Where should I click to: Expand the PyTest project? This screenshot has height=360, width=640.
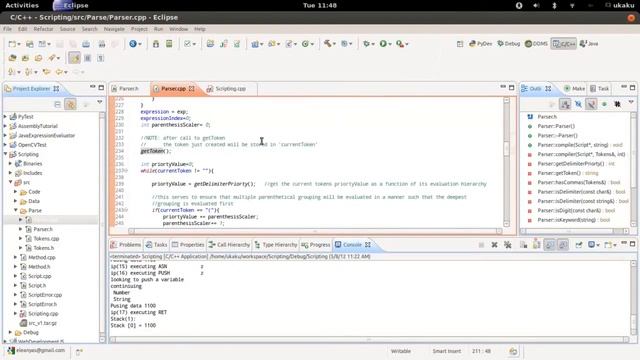tap(5, 116)
